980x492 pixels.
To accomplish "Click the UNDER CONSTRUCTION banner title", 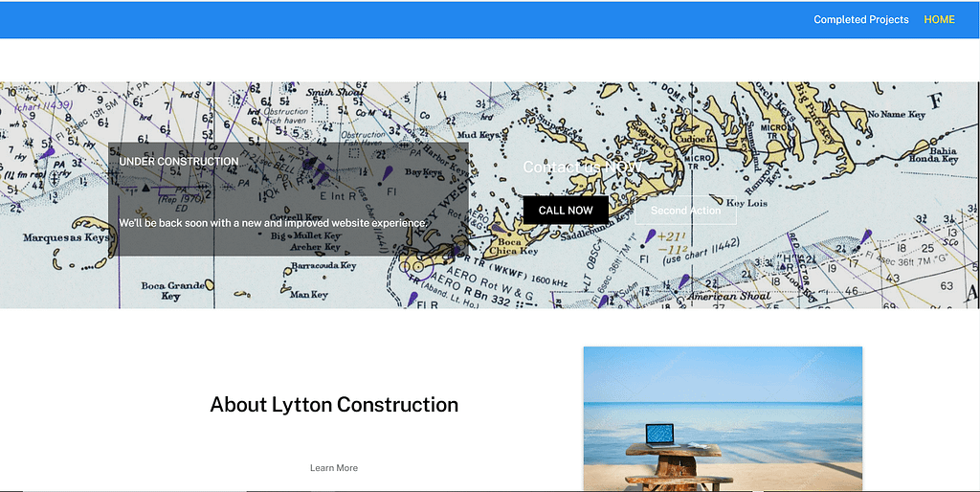I will tap(179, 162).
